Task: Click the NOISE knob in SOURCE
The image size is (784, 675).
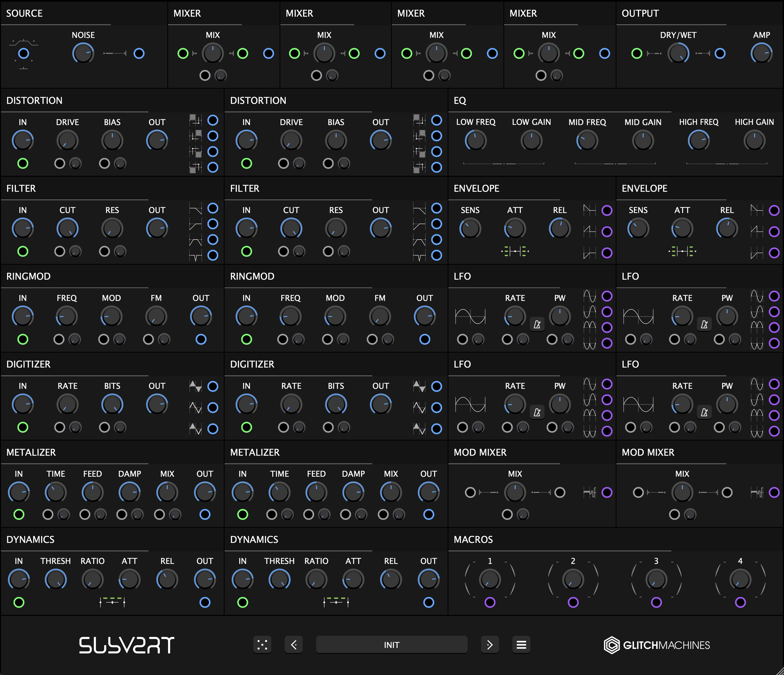Action: coord(83,53)
